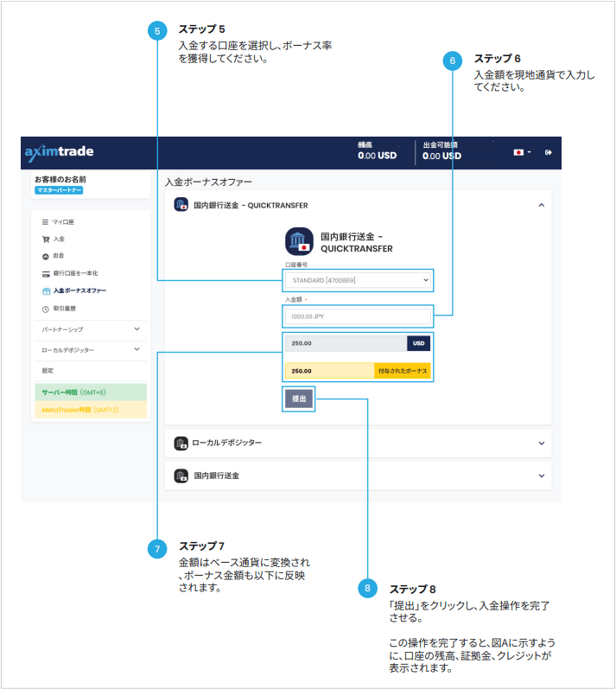Image resolution: width=616 pixels, height=689 pixels.
Task: Open 取引履歴 in the sidebar
Action: (x=65, y=309)
